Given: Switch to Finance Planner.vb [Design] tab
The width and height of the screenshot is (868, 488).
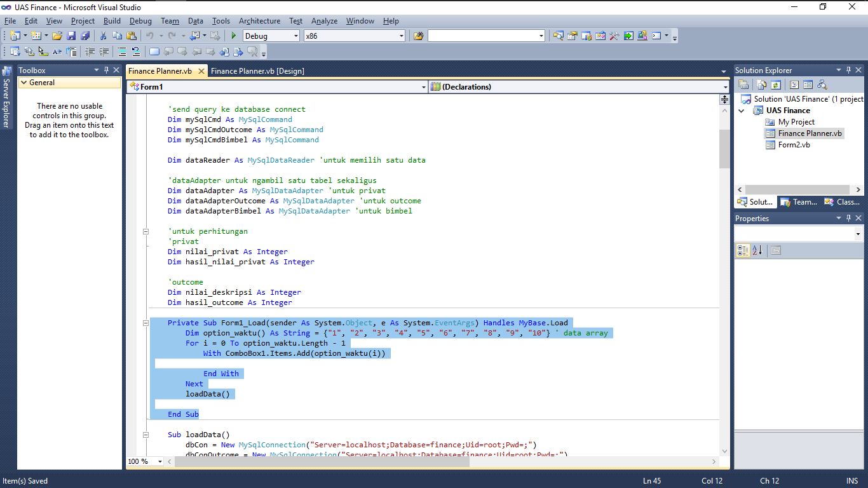Looking at the screenshot, I should point(257,71).
